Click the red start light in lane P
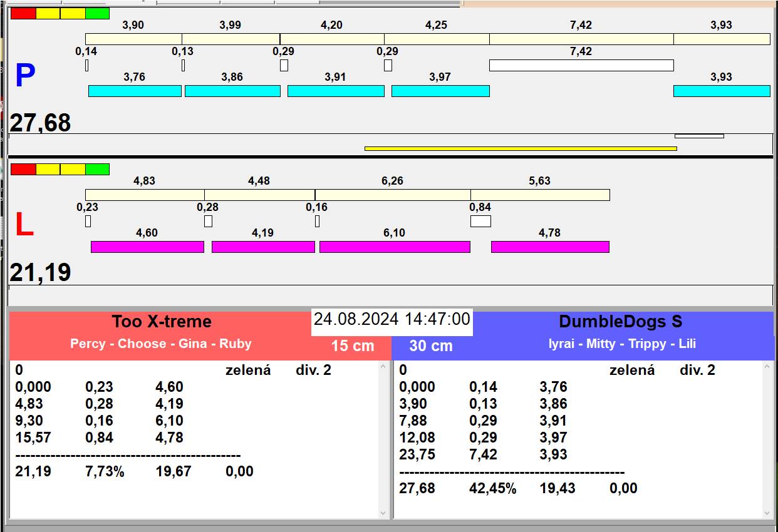Image resolution: width=778 pixels, height=532 pixels. [x=23, y=13]
